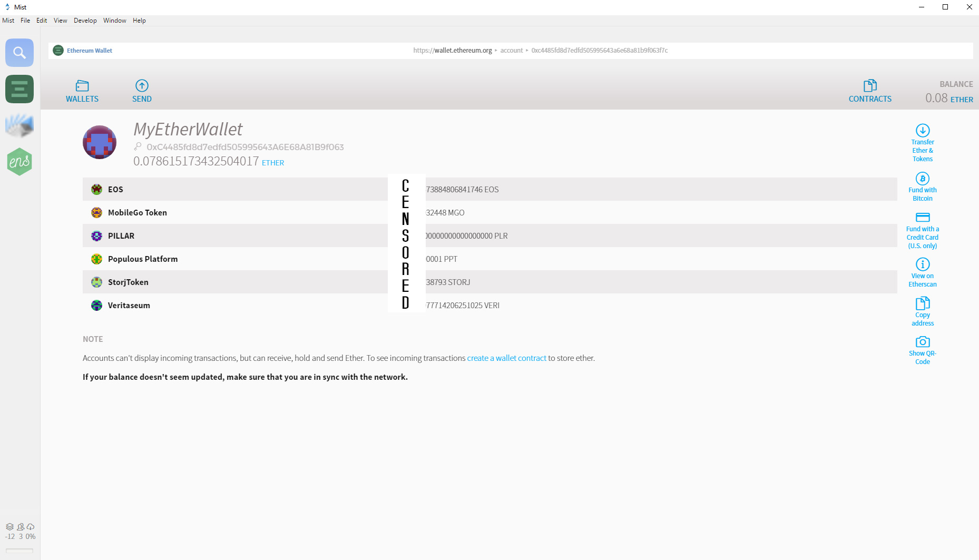Click the 'Populous Platform' token name
The image size is (979, 560).
(143, 259)
